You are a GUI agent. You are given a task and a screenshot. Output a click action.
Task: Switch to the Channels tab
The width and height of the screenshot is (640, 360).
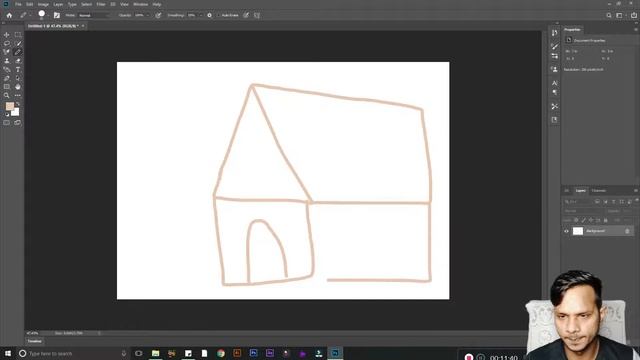coord(598,191)
